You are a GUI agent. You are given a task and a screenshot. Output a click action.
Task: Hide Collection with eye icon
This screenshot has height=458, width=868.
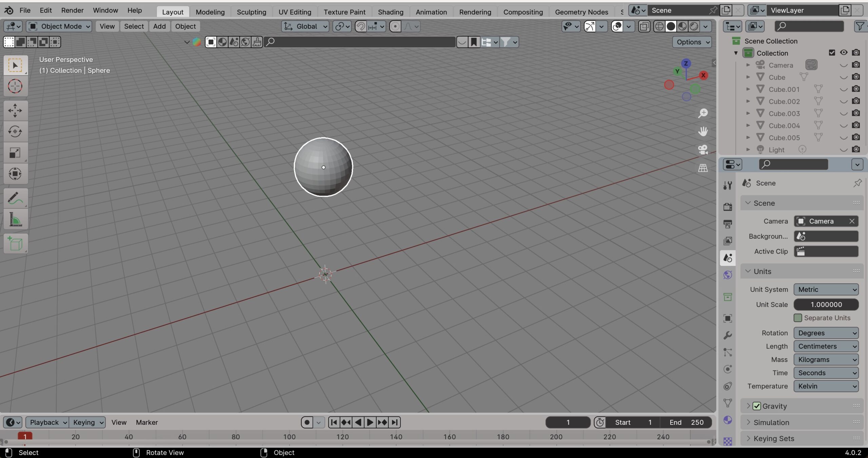coord(844,53)
